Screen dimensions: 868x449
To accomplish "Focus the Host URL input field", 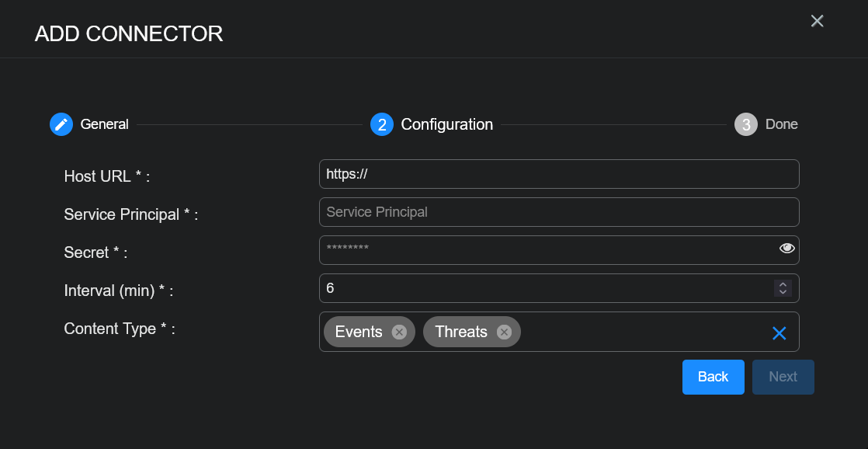I will (559, 174).
